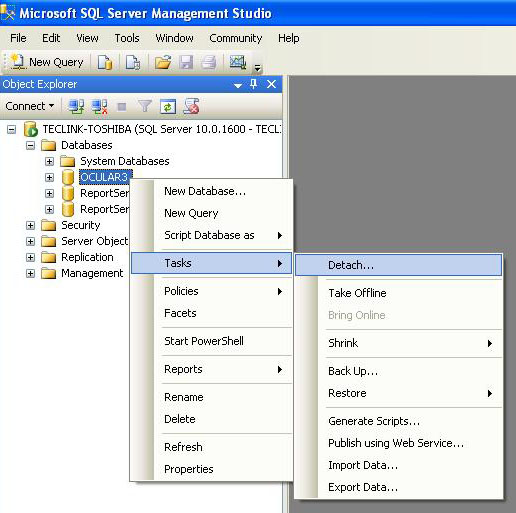Select Back Up... option

(353, 371)
